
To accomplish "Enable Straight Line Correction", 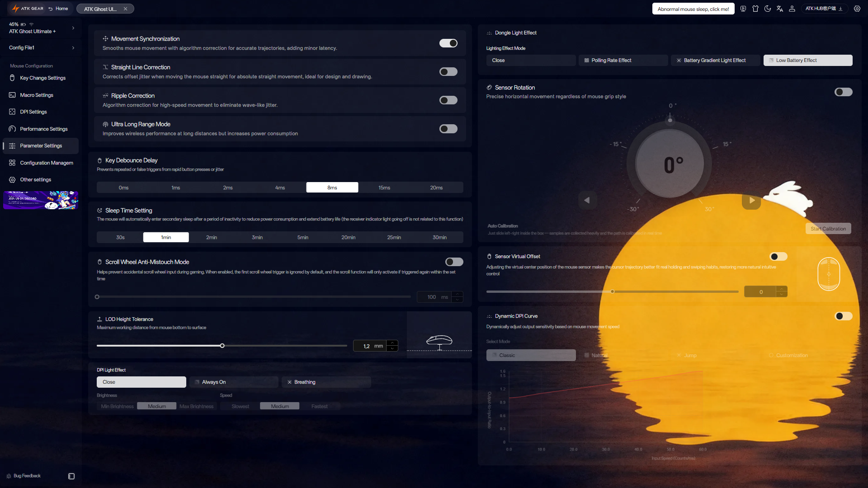I will point(448,72).
